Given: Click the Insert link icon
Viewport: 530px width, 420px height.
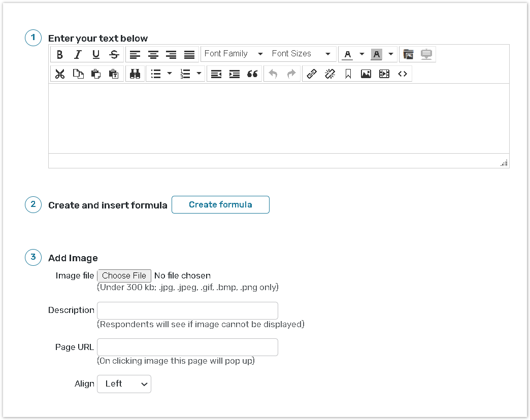Looking at the screenshot, I should pyautogui.click(x=312, y=74).
